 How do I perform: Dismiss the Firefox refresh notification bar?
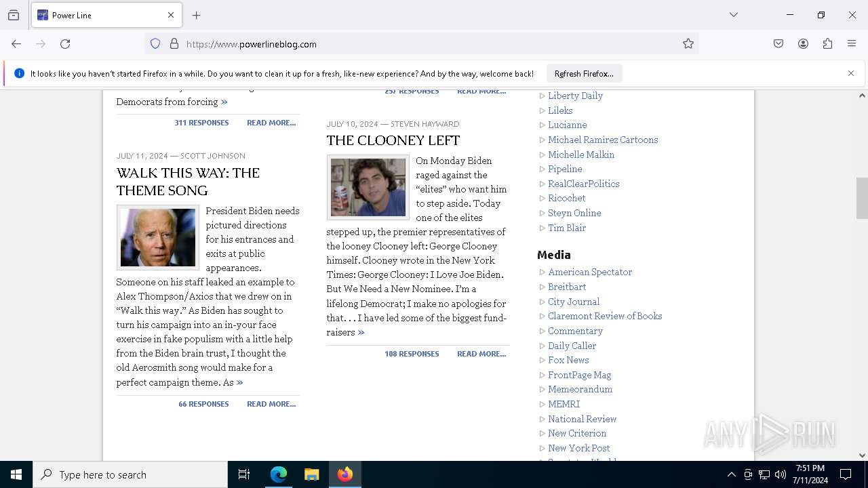851,73
